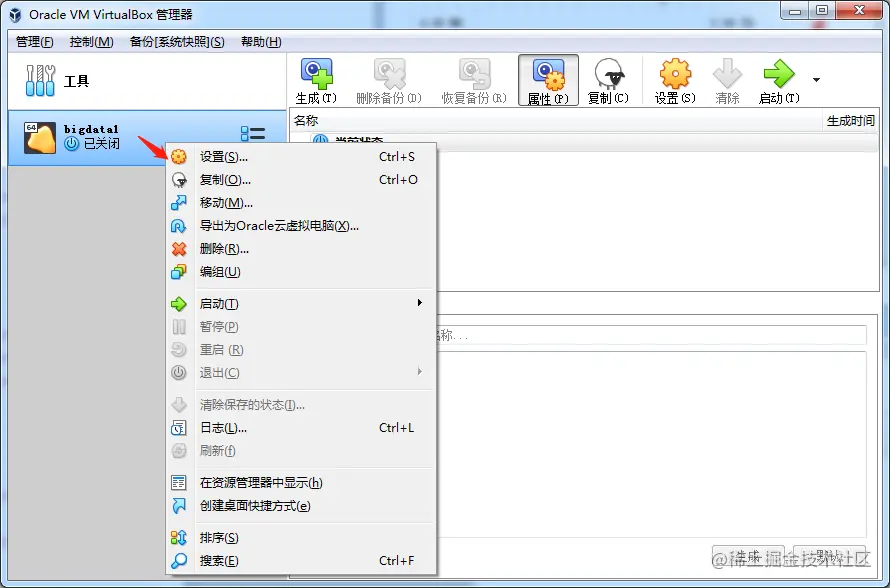Image resolution: width=890 pixels, height=588 pixels.
Task: Click the 生成时间 column header
Action: [850, 121]
